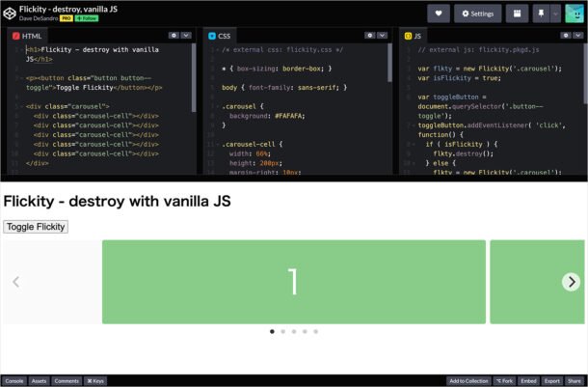Image resolution: width=588 pixels, height=387 pixels.
Task: Select the fifth carousel page dot
Action: point(316,331)
